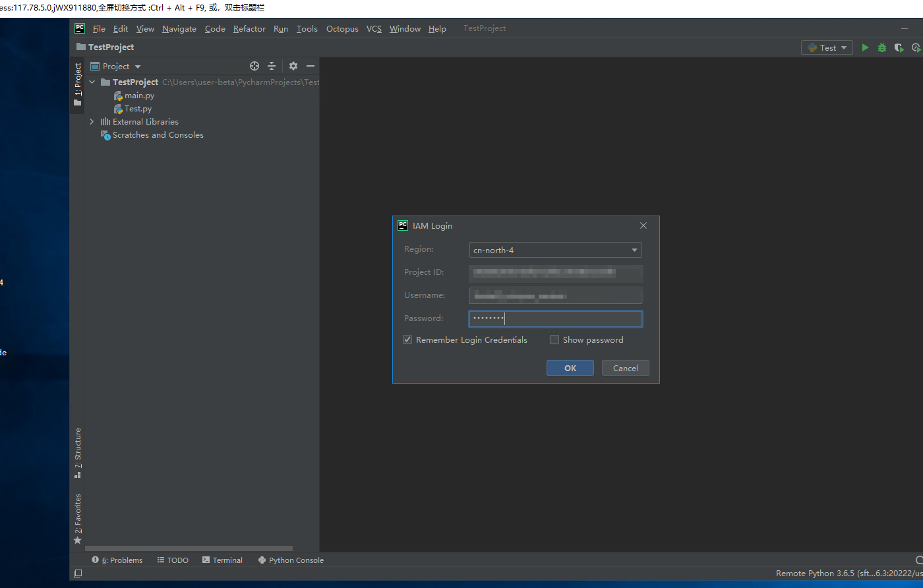This screenshot has height=588, width=923.
Task: Open the Window menu
Action: pyautogui.click(x=405, y=28)
